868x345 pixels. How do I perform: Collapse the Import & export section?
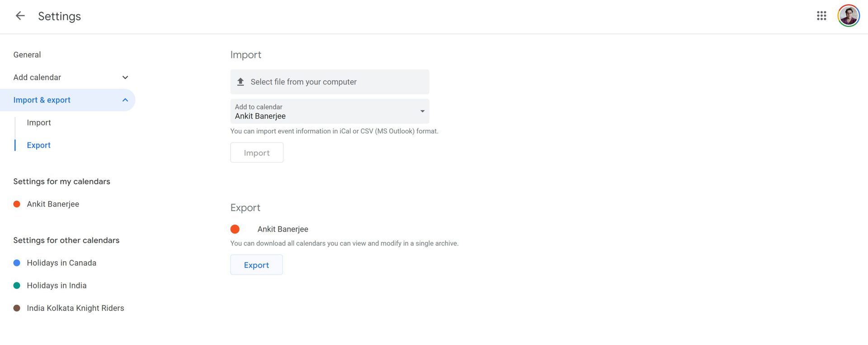[x=125, y=100]
